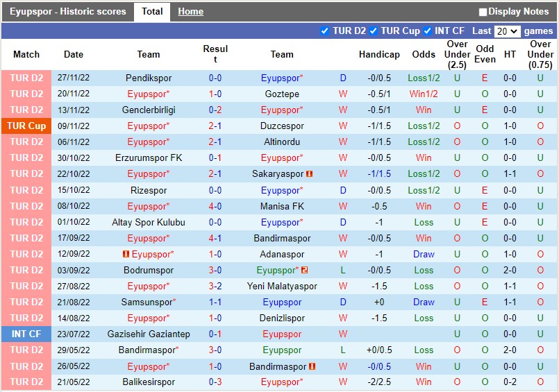This screenshot has width=559, height=392.
Task: Click handicap value -2/2.5
Action: 379,382
